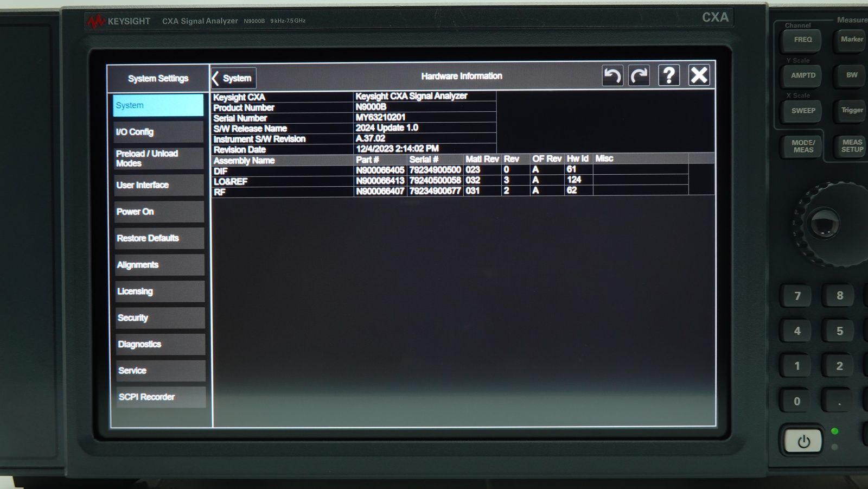Viewport: 868px width, 489px height.
Task: Open the I/O Config tab
Action: click(x=158, y=132)
